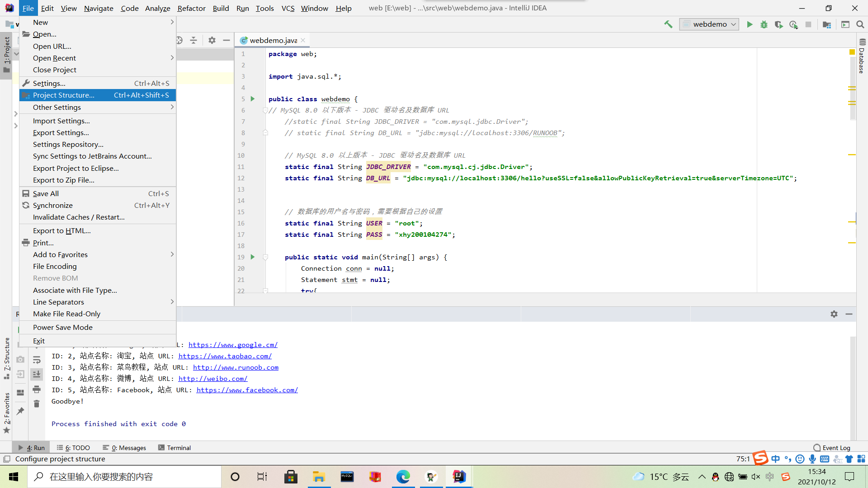The height and width of the screenshot is (488, 868).
Task: Open Microsoft Edge from taskbar
Action: pos(403,477)
